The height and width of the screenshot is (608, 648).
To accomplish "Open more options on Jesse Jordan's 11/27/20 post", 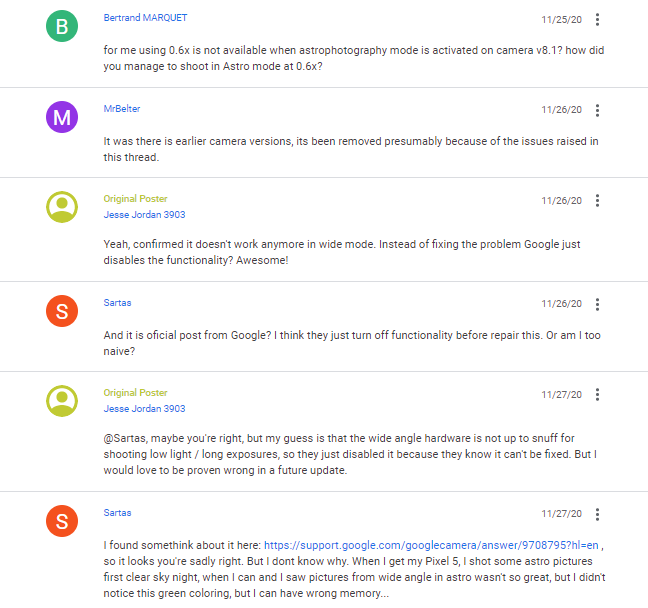I will click(x=597, y=395).
